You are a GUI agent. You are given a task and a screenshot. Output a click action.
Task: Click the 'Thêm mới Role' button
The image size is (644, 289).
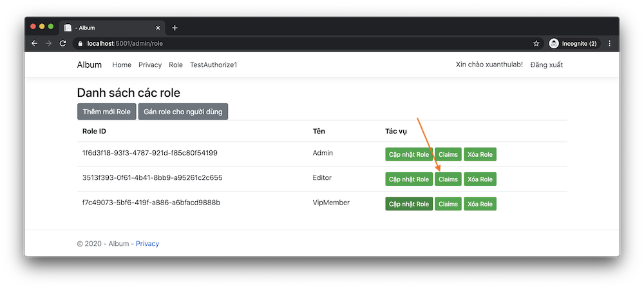(106, 112)
